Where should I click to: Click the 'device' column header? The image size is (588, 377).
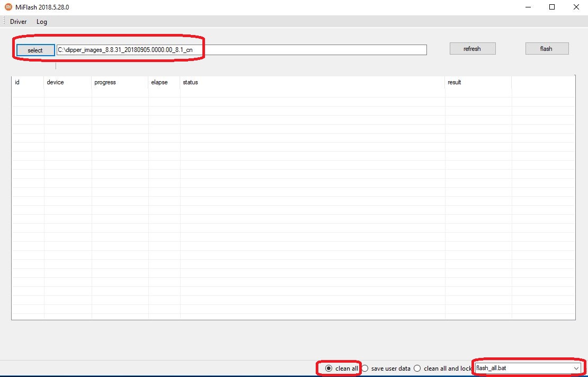click(68, 82)
